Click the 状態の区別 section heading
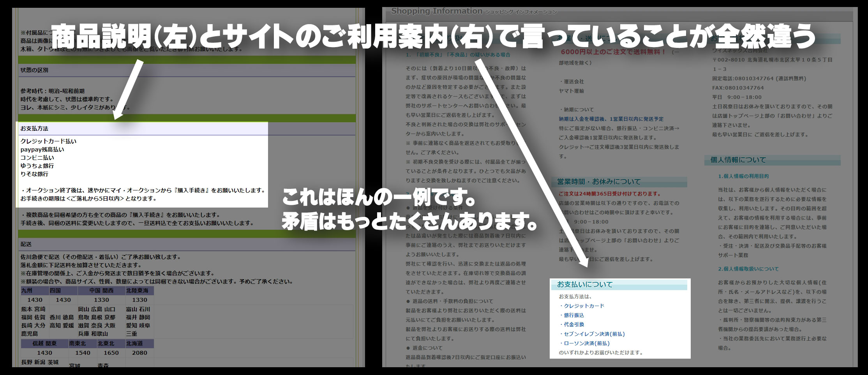This screenshot has width=868, height=375. [34, 70]
